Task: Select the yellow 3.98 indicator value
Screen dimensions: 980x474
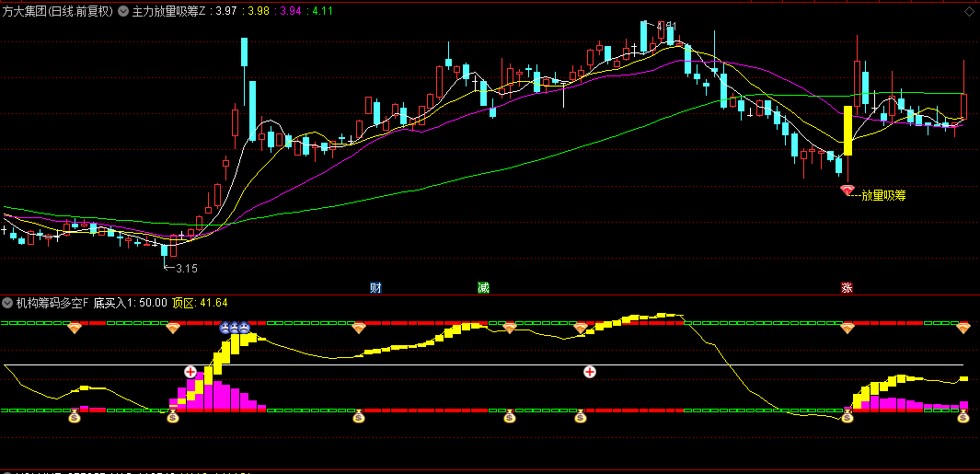Action: [259, 11]
